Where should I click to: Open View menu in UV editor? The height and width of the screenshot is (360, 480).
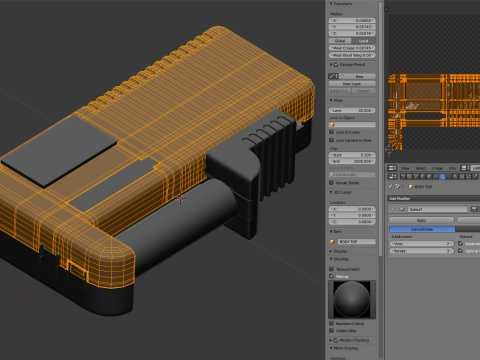pyautogui.click(x=405, y=168)
